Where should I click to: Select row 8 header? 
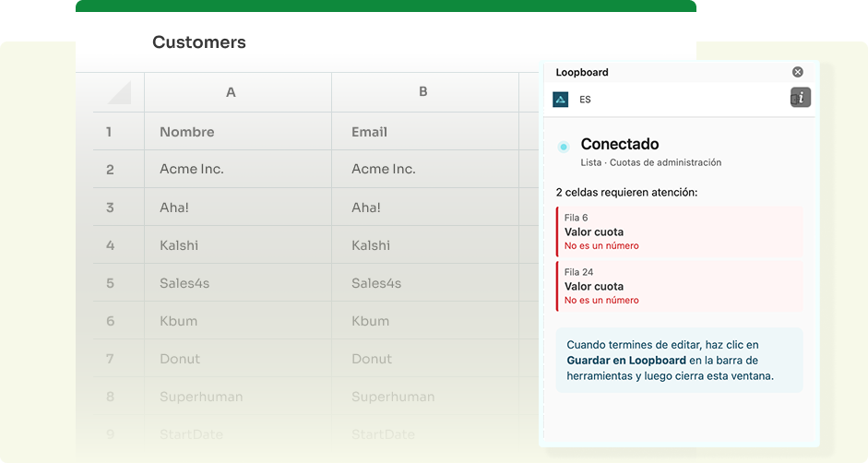(118, 397)
